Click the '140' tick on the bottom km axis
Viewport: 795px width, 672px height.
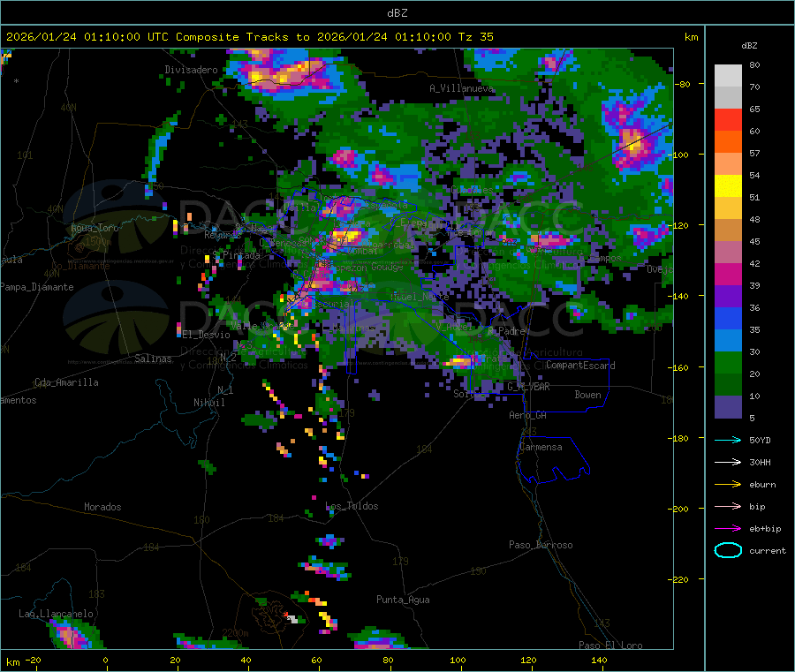click(599, 660)
